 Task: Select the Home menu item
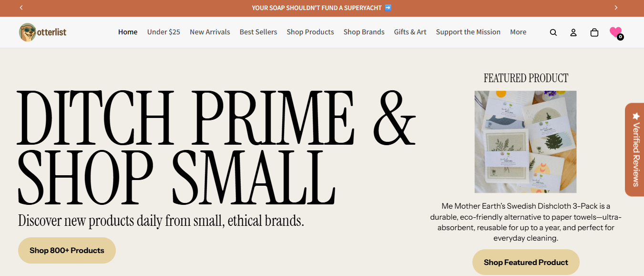click(x=128, y=32)
